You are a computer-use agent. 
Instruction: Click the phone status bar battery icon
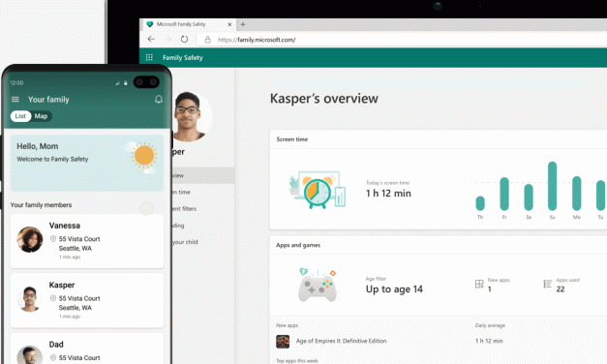coord(126,83)
